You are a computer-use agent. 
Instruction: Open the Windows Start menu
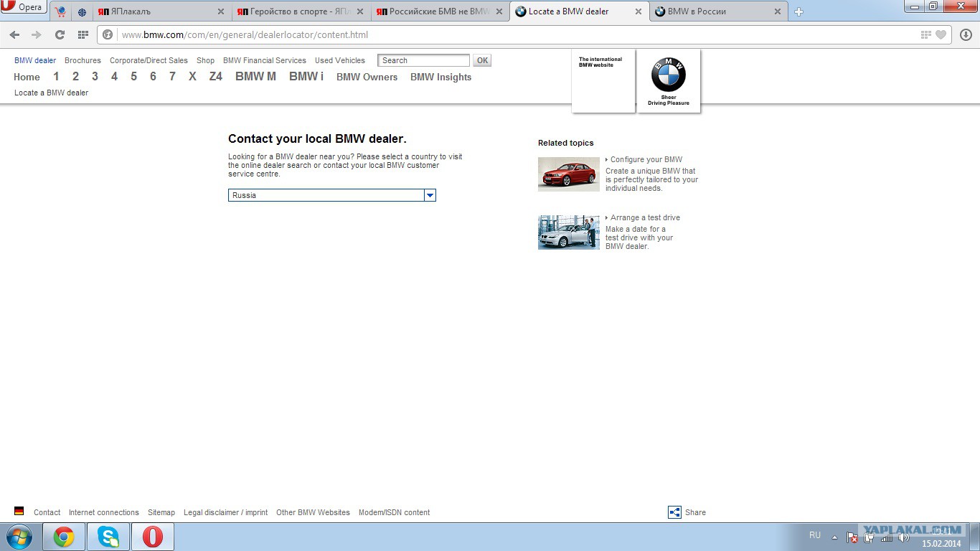click(x=19, y=537)
